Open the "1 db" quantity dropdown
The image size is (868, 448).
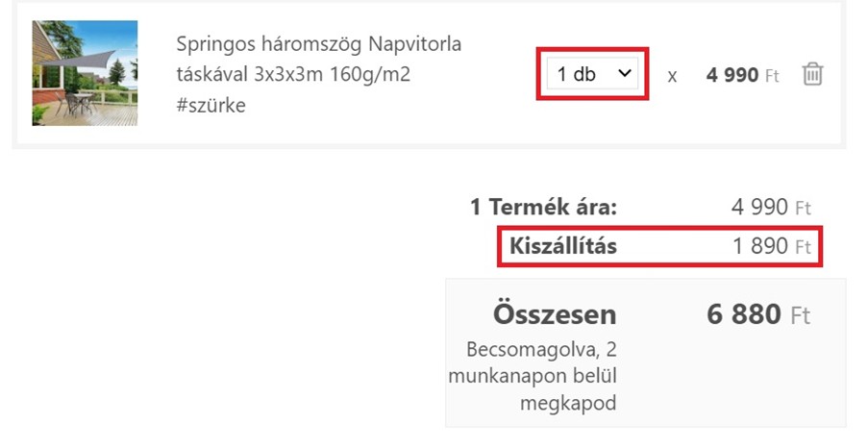[x=592, y=74]
